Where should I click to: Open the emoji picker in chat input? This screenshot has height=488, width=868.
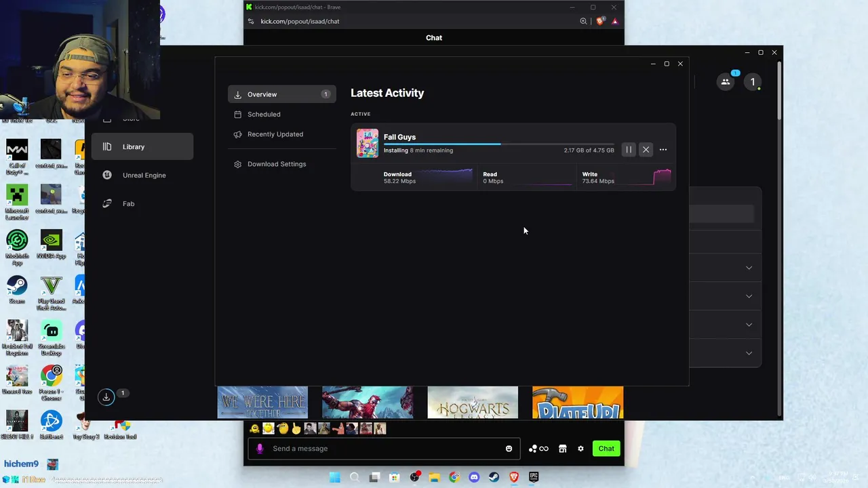509,448
